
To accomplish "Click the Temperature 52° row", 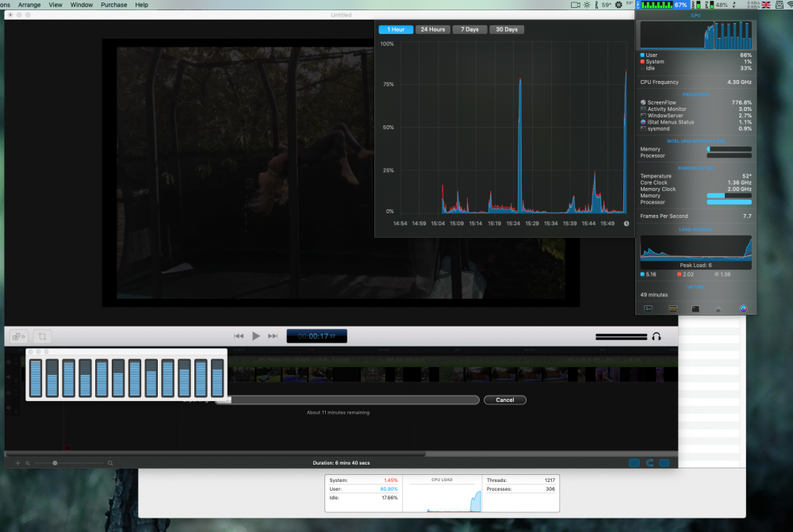I will coord(696,176).
